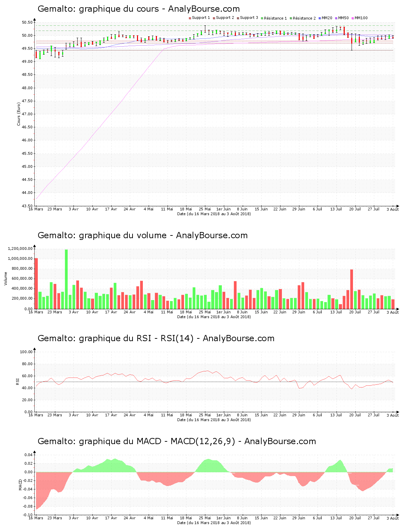Select the "Résistance 2" legend text
This screenshot has height=532, width=412.
[304, 18]
